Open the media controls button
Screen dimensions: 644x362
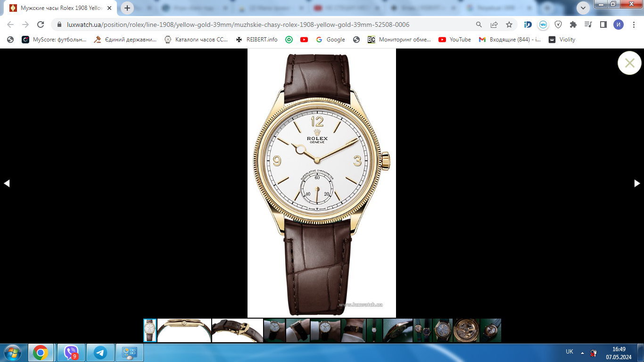588,25
